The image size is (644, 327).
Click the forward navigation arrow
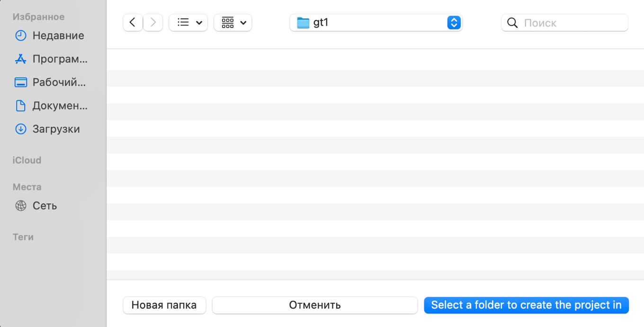(153, 22)
